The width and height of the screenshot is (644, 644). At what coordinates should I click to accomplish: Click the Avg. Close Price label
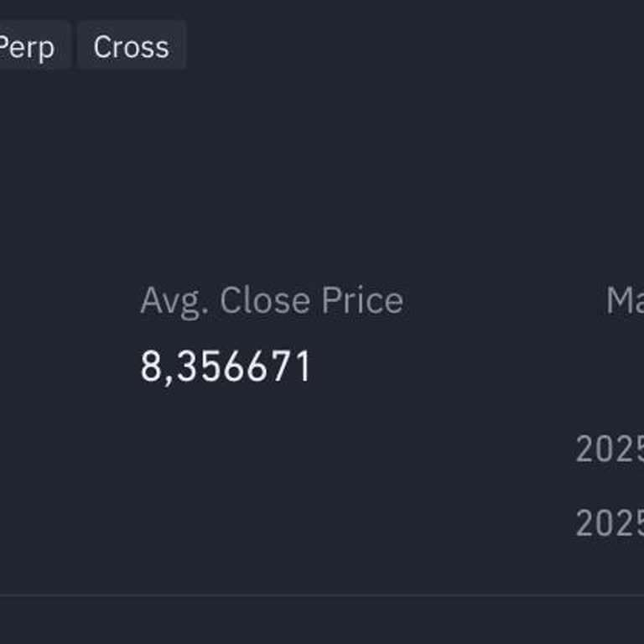pyautogui.click(x=271, y=300)
